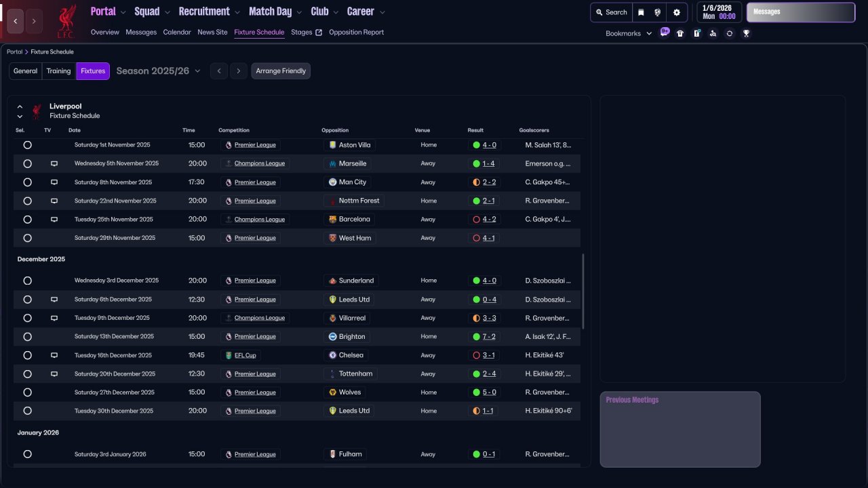This screenshot has width=868, height=488.
Task: Select the Sunderland fixture radio button
Action: (x=27, y=281)
